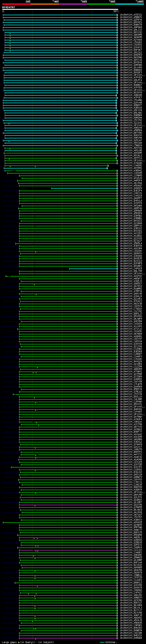Select the query name AV424787
This screenshot has width=146, height=644.
pos(8,7)
